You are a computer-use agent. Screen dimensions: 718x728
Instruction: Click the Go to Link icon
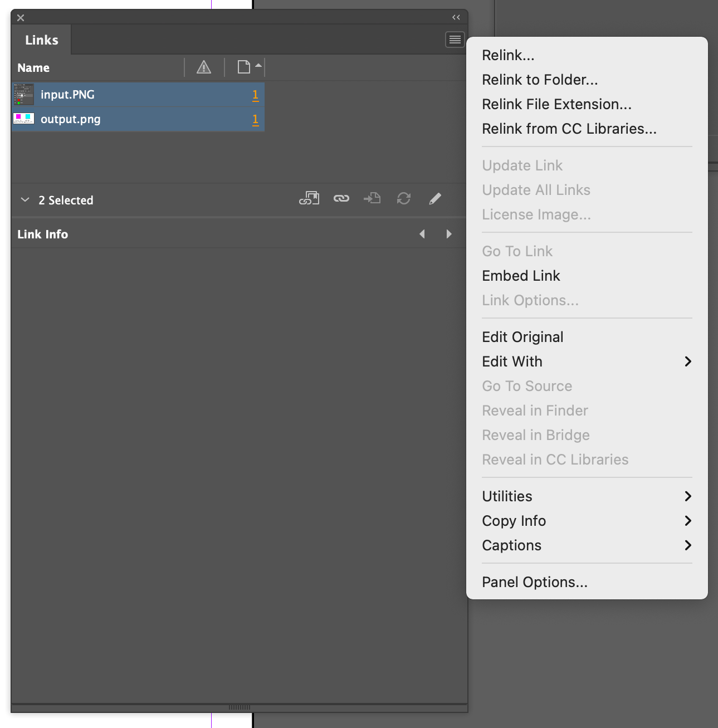pos(372,198)
